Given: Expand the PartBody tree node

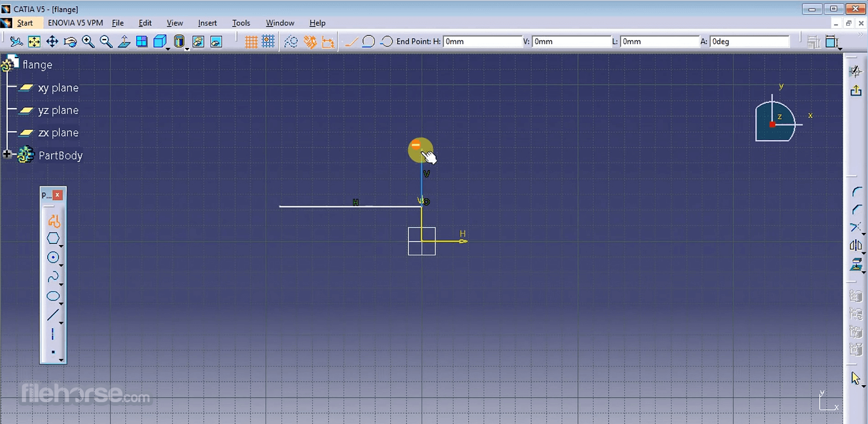Looking at the screenshot, I should pyautogui.click(x=7, y=155).
